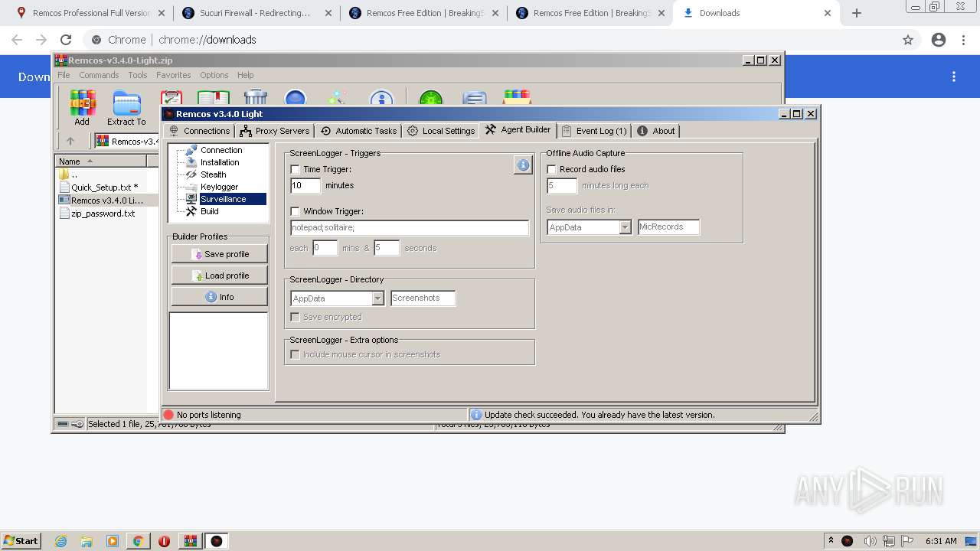Select Connection in the builder tree
The height and width of the screenshot is (551, 980).
point(221,150)
